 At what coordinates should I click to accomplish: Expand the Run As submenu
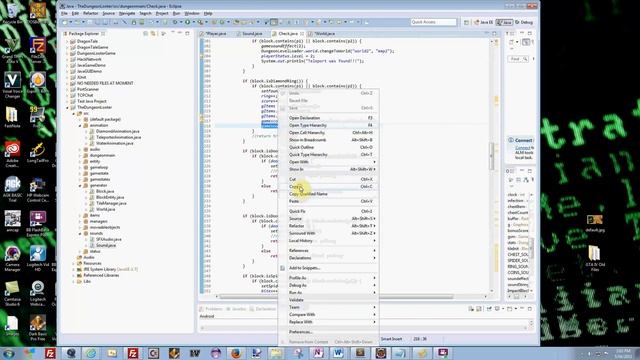(x=329, y=293)
